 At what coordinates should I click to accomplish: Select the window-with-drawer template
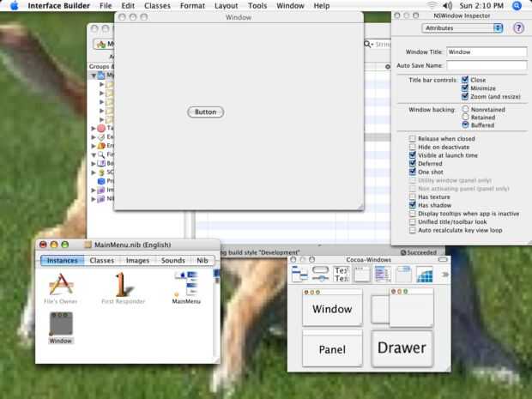[402, 307]
